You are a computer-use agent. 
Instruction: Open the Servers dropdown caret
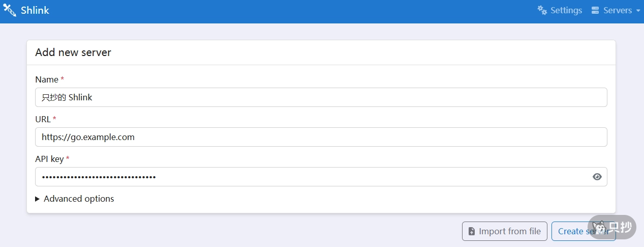tap(638, 11)
